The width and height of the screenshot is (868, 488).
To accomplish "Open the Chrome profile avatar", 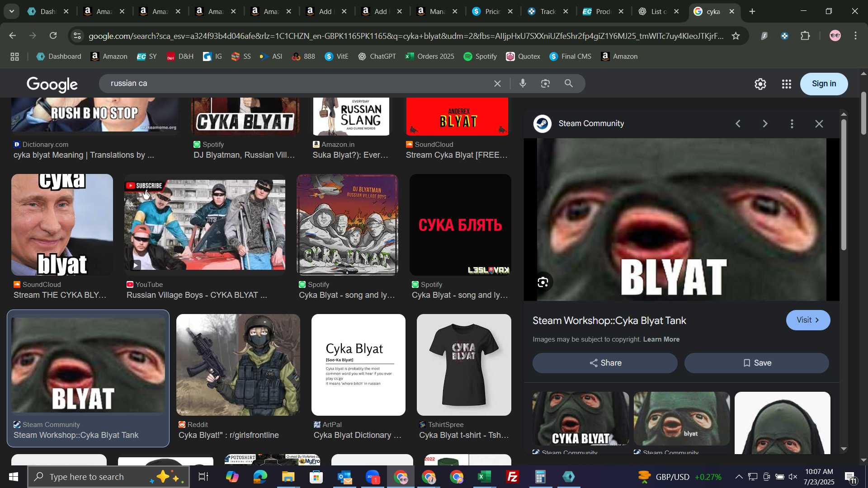I will [835, 36].
